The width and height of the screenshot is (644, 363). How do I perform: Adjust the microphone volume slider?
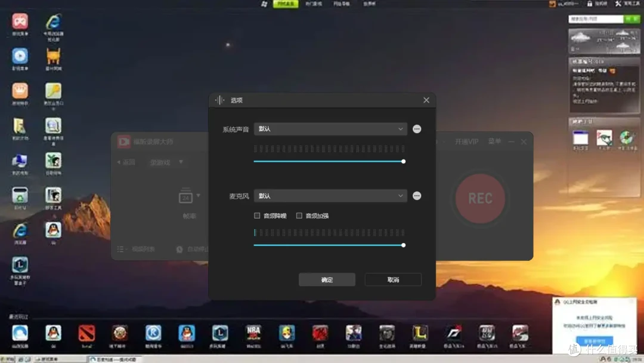coord(329,245)
